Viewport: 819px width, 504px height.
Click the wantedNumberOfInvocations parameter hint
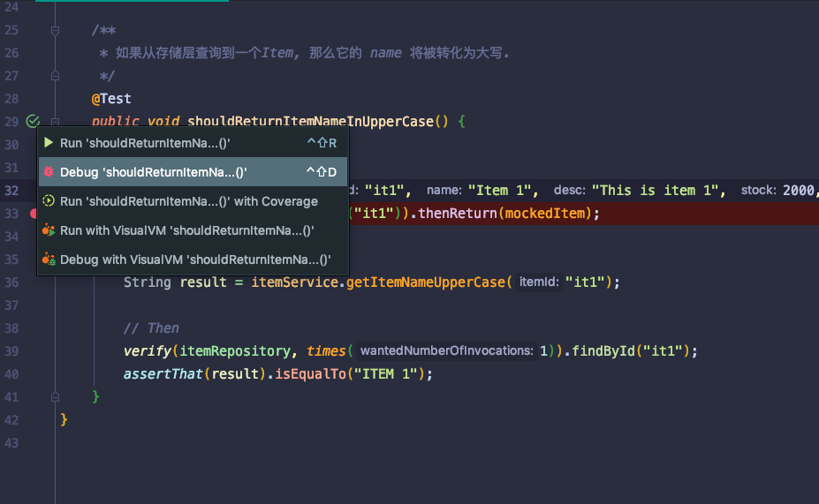point(447,350)
